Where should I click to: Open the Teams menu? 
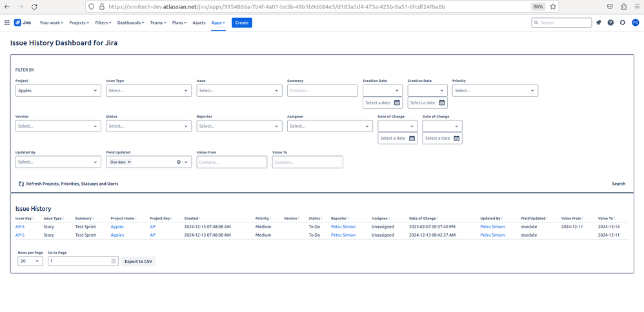158,23
